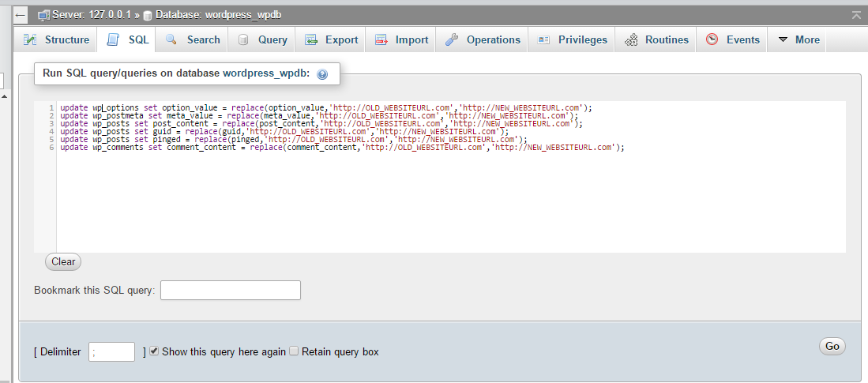Click the Privileges tab icon

[x=543, y=39]
